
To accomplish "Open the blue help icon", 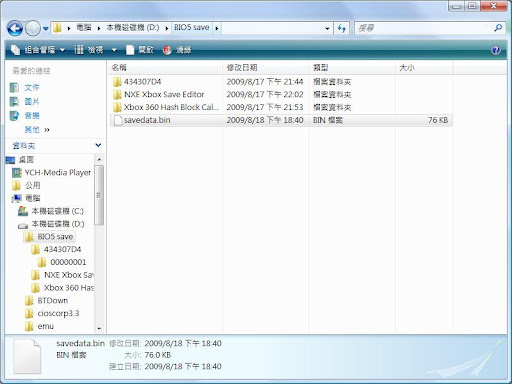I will click(x=496, y=50).
